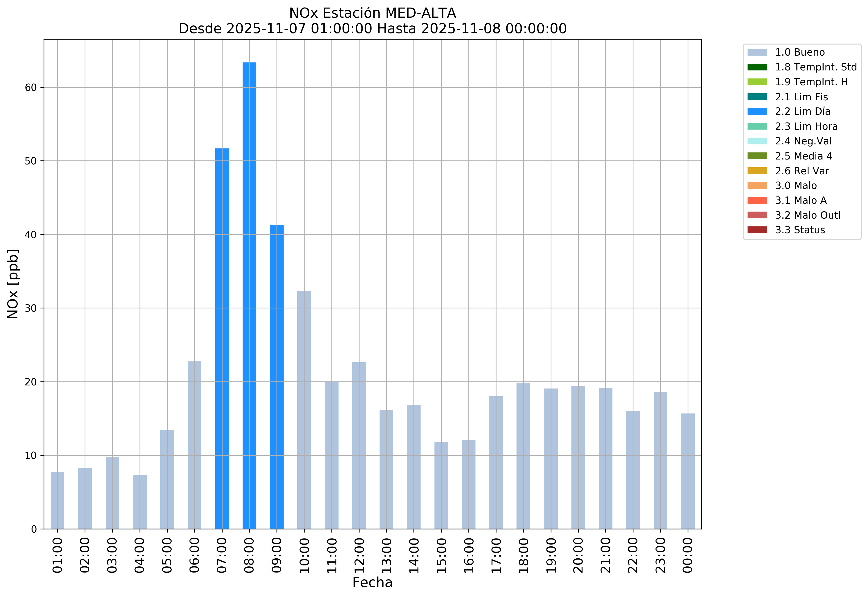Click the 12:00 x-axis tick label

[x=359, y=556]
